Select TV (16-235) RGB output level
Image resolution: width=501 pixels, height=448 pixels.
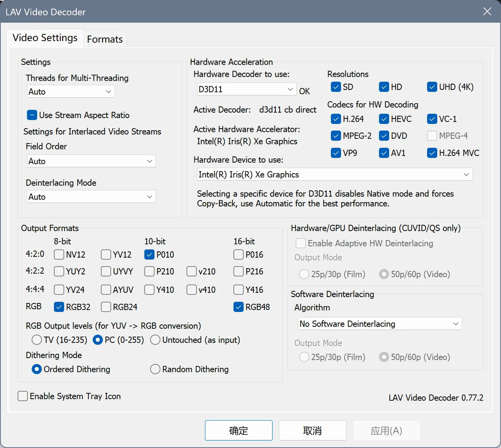pyautogui.click(x=37, y=340)
